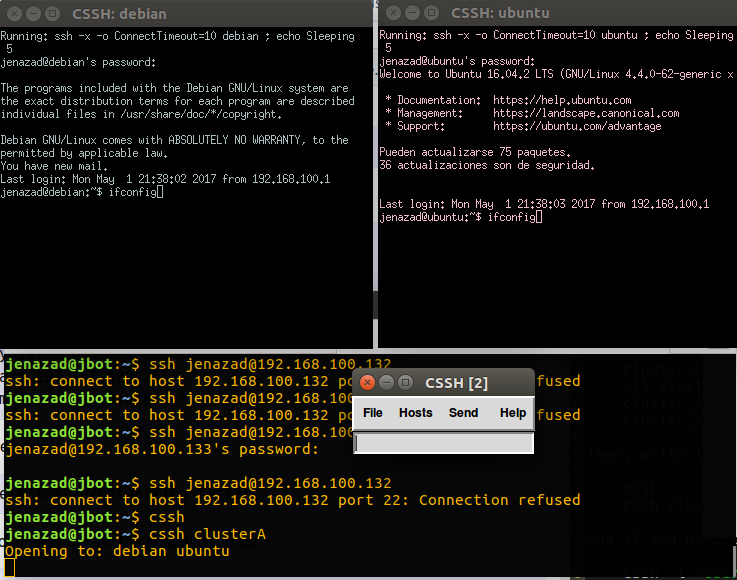
Task: Click 'jenazad@ubuntu's password:' line
Action: 457,61
